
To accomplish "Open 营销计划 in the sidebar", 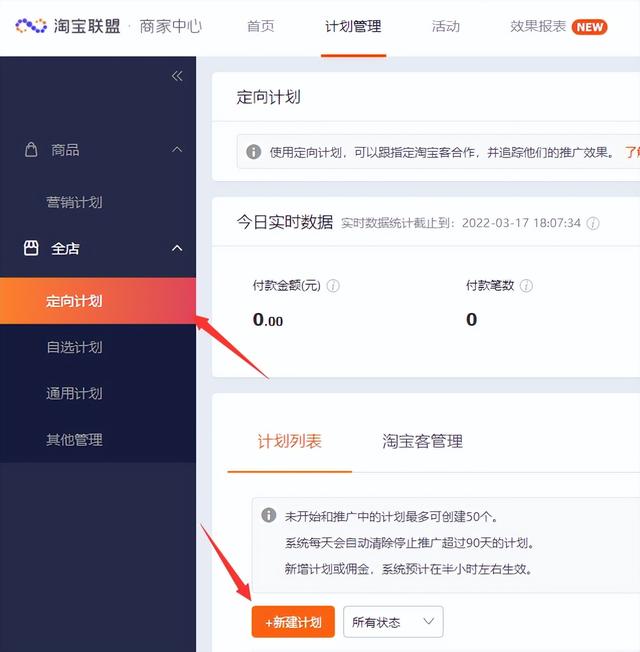I will tap(74, 202).
